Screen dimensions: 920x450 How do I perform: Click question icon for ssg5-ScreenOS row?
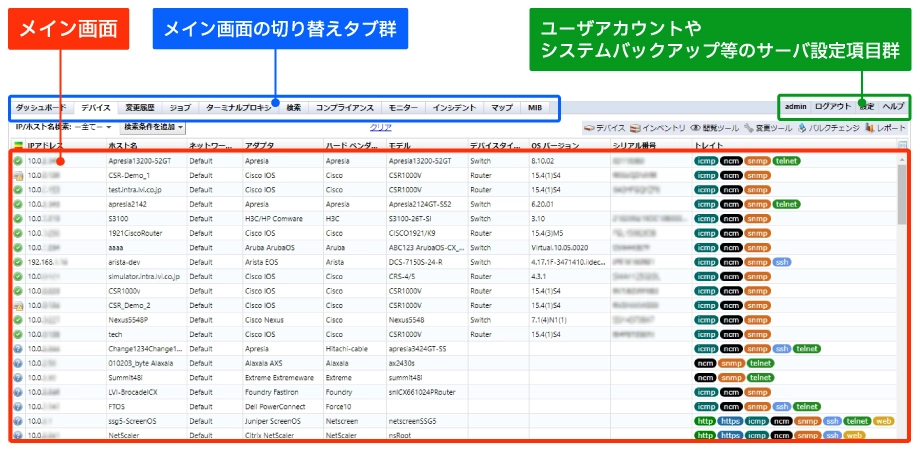click(18, 421)
